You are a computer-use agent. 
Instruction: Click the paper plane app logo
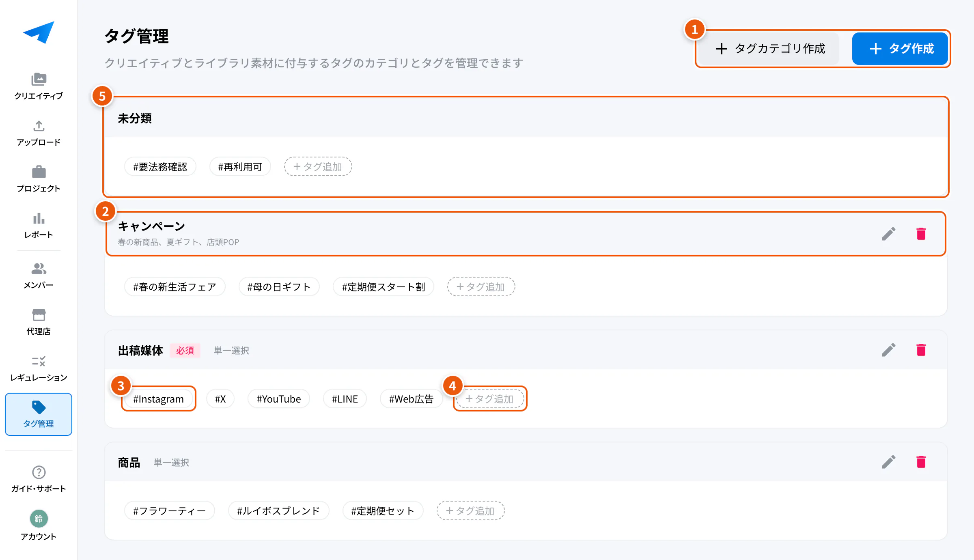coord(39,32)
